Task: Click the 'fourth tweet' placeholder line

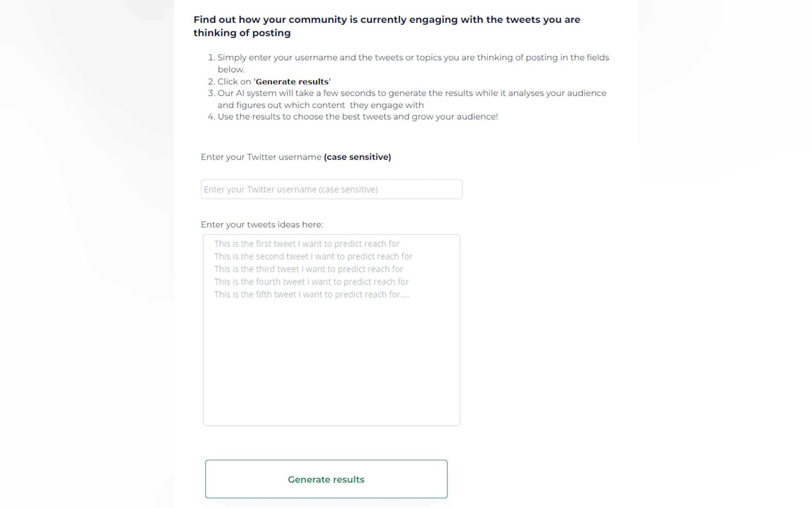Action: click(311, 282)
